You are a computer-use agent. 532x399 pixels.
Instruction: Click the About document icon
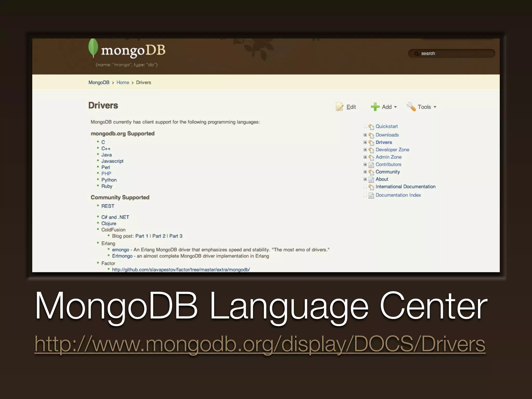point(371,179)
